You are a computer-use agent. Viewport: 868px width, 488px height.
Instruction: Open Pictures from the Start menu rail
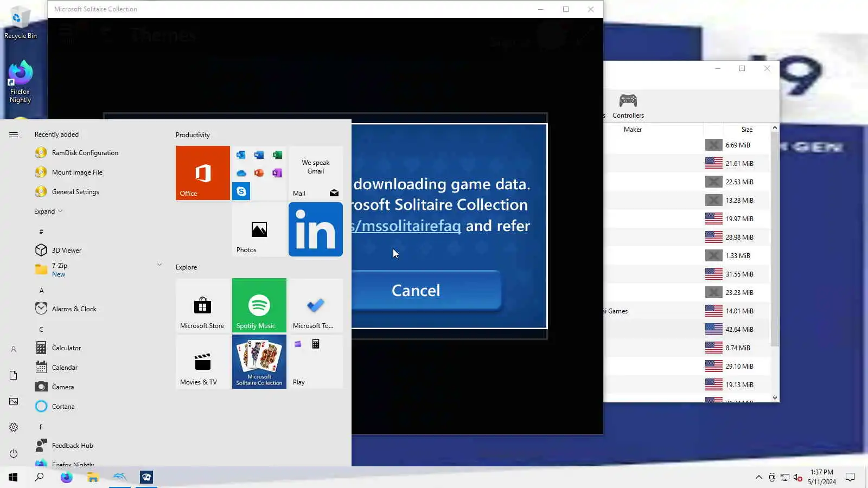[14, 401]
